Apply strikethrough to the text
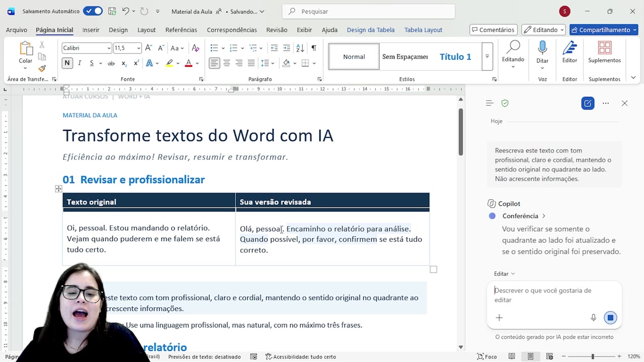 click(x=111, y=63)
